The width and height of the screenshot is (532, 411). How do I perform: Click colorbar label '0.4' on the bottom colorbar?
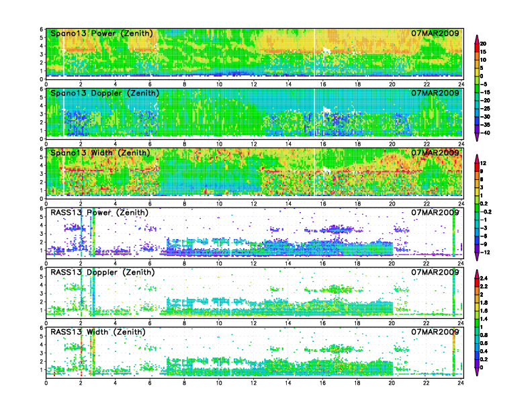point(484,351)
